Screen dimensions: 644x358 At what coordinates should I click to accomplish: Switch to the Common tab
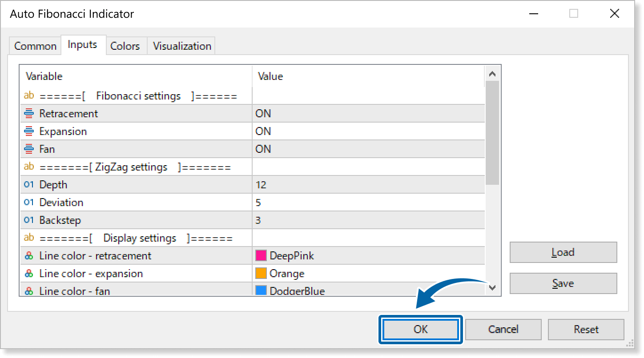point(35,46)
